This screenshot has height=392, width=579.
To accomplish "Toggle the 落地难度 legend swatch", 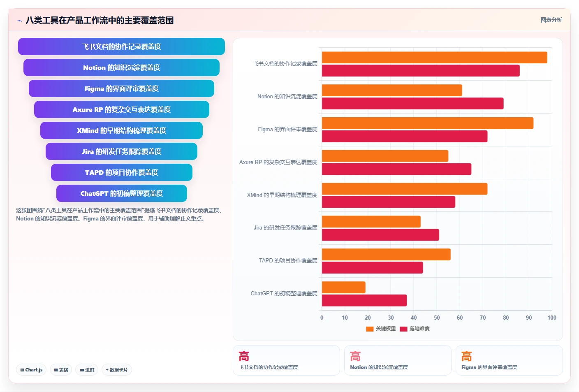I will coord(403,329).
